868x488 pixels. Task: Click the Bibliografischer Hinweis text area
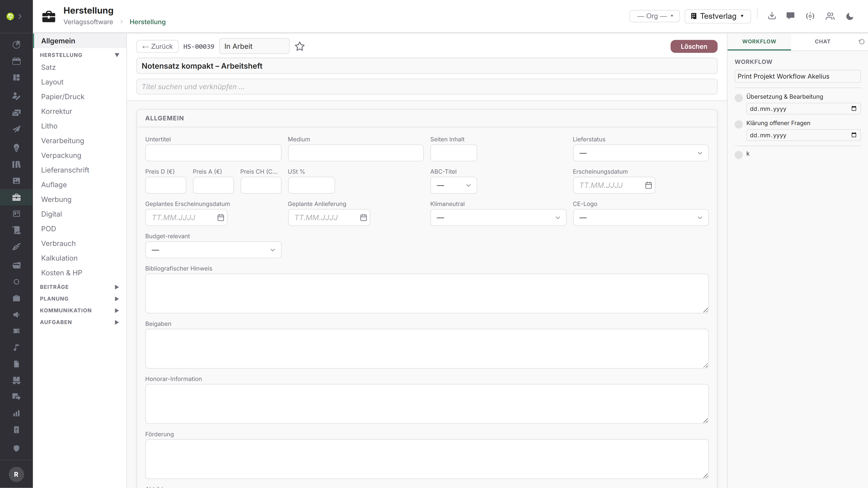coord(427,294)
